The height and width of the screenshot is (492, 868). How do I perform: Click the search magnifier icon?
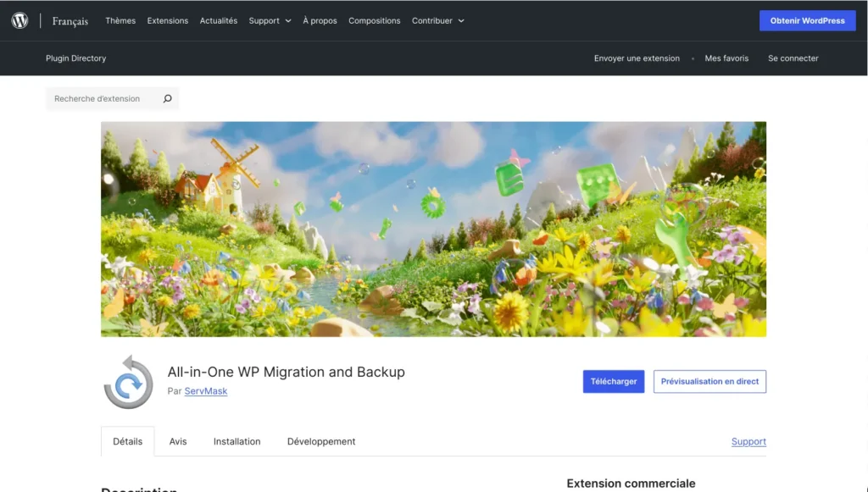(x=167, y=98)
